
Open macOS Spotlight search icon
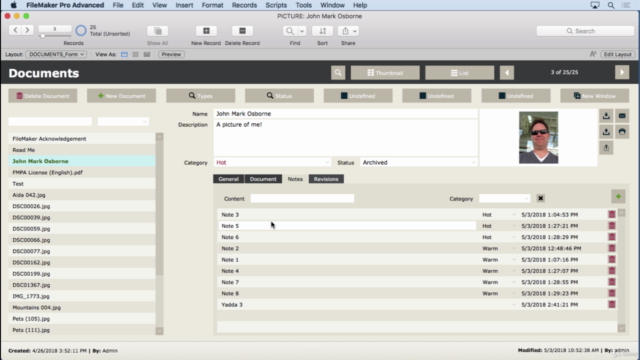611,5
